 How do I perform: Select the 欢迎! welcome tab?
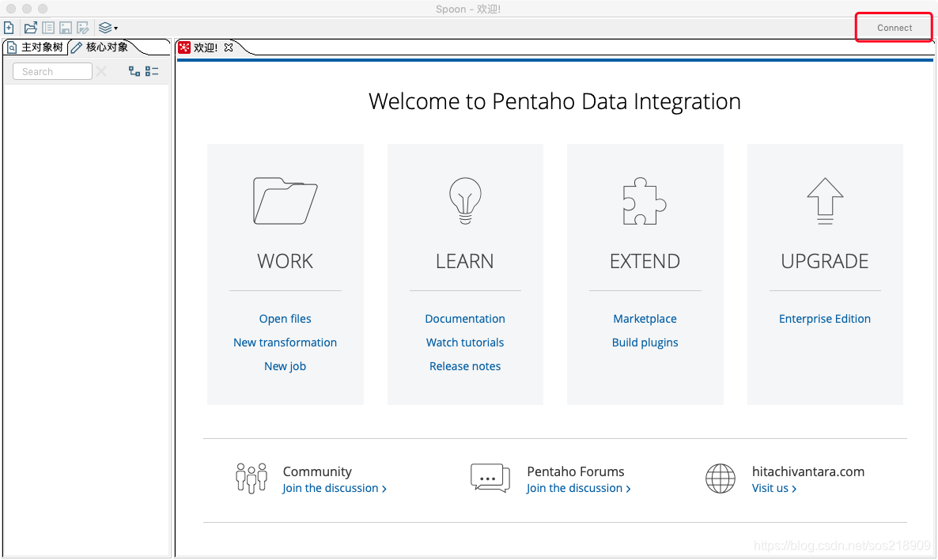(205, 47)
